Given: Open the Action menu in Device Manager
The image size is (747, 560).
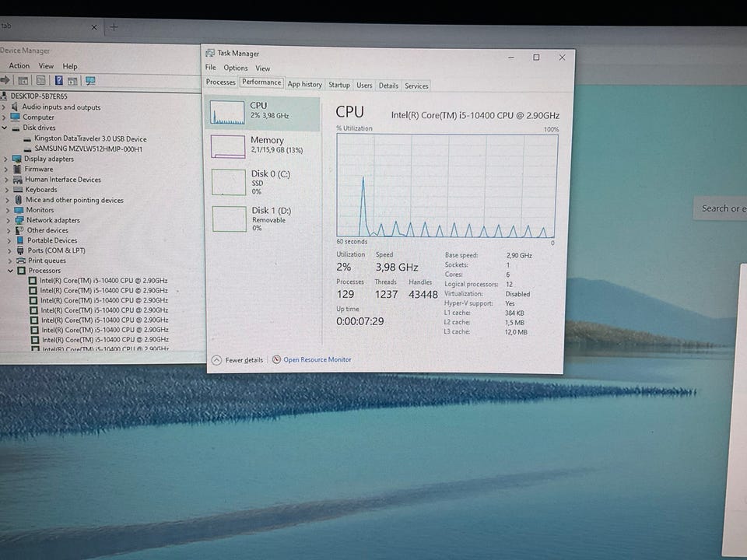Looking at the screenshot, I should pos(19,66).
